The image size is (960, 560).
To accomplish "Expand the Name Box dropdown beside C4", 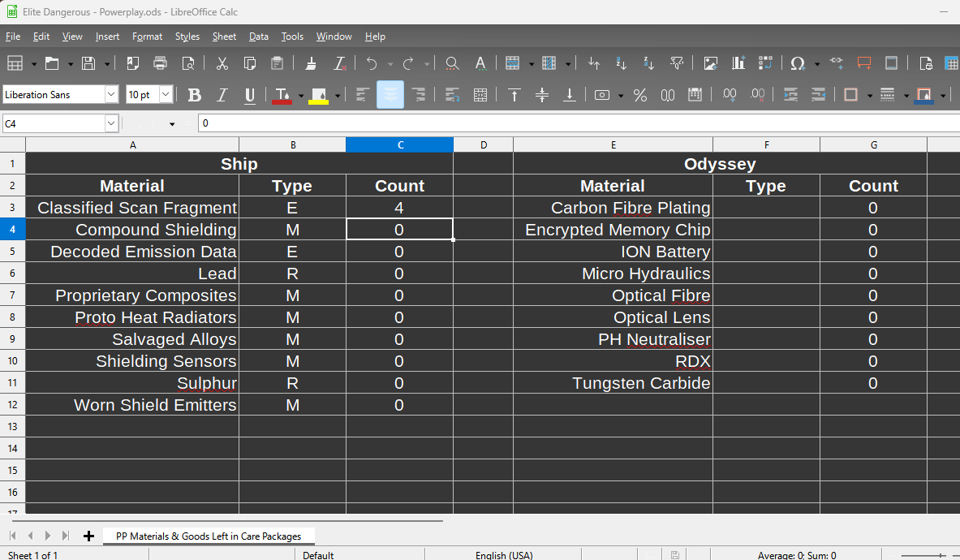I will click(x=111, y=123).
